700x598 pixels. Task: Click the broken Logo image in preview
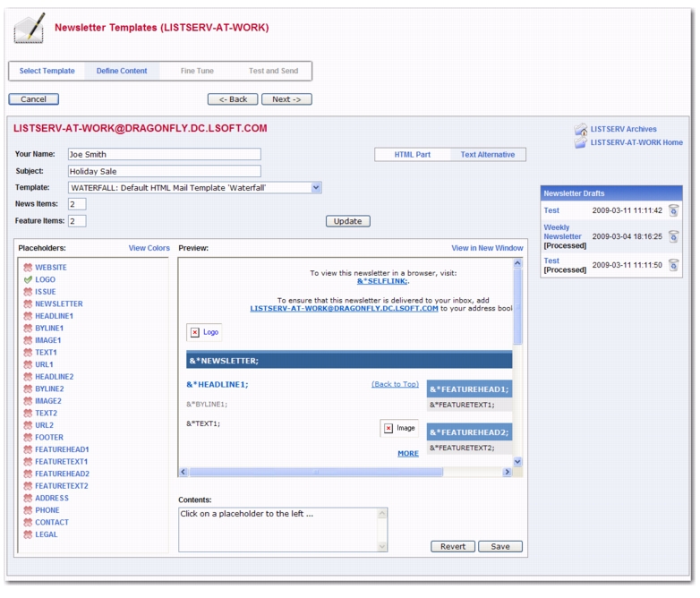point(204,332)
